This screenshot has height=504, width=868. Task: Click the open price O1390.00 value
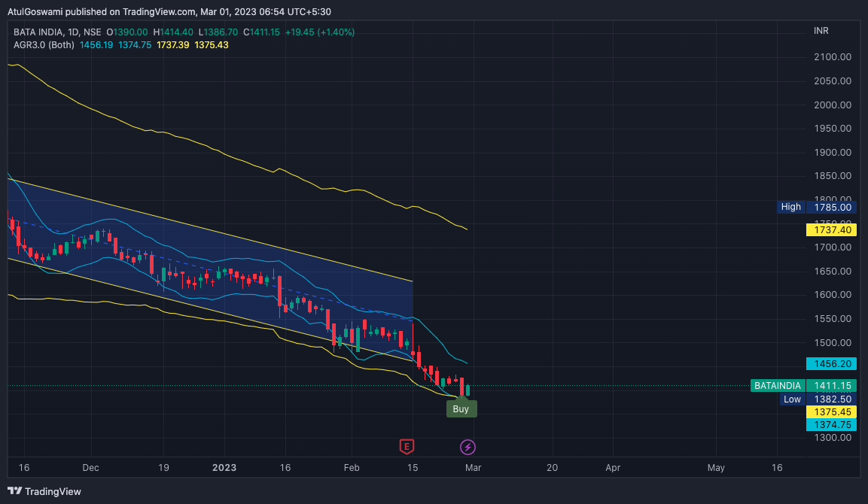click(x=127, y=32)
